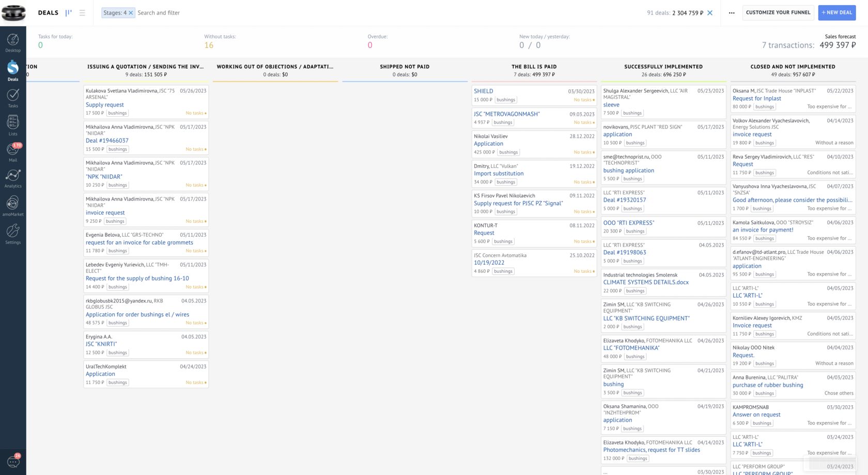Open the SHIELD deal
This screenshot has height=475, width=868.
(x=484, y=91)
